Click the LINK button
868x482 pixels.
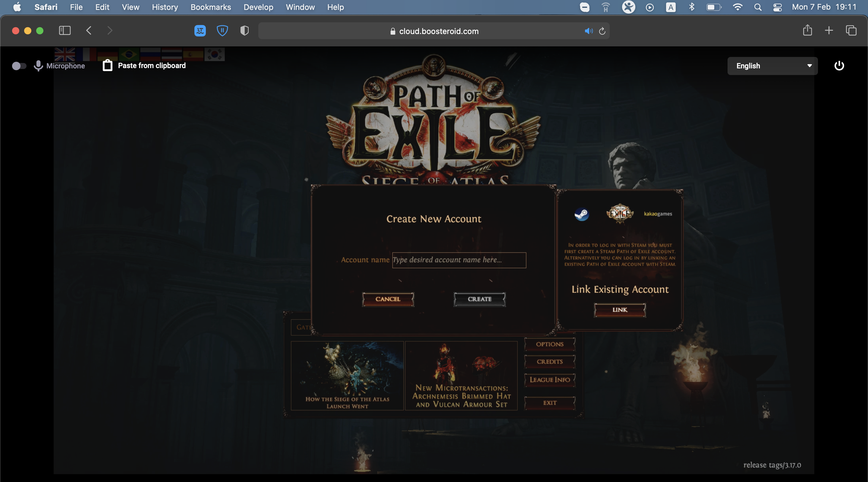(620, 310)
